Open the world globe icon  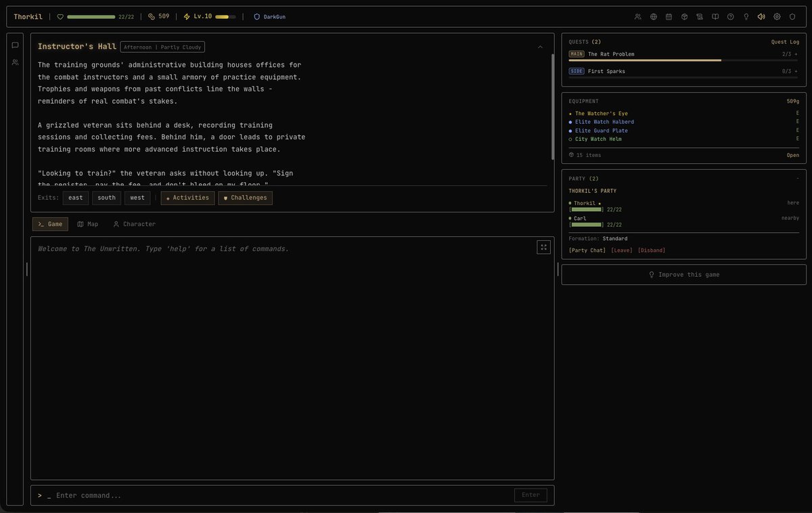(x=654, y=16)
